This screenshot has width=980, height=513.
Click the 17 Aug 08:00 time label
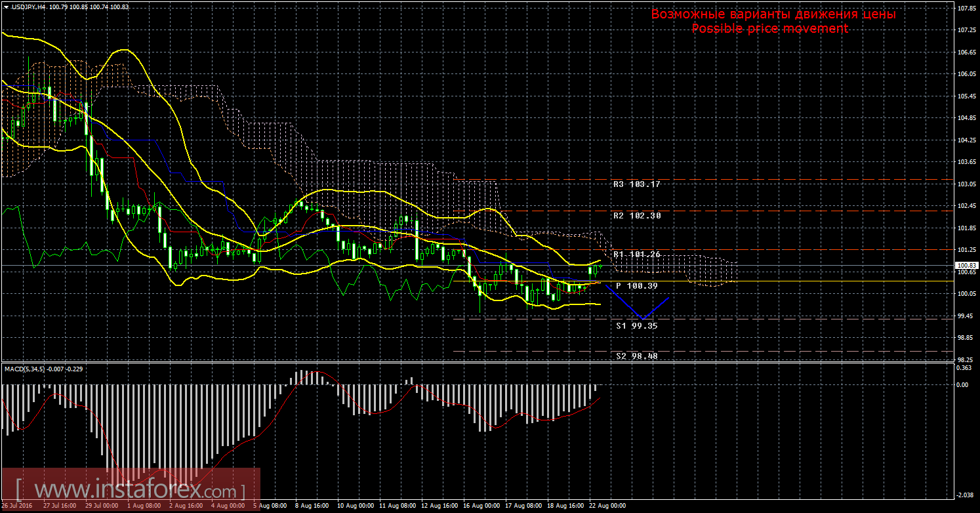coord(523,506)
